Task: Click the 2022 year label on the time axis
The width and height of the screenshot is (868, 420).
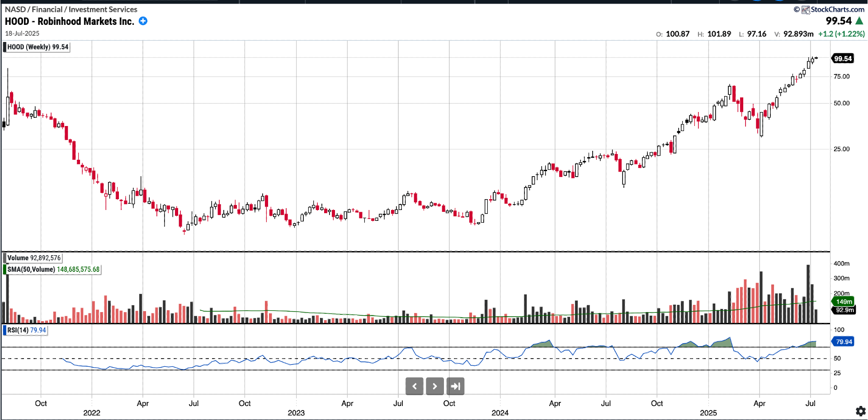Action: (x=92, y=413)
